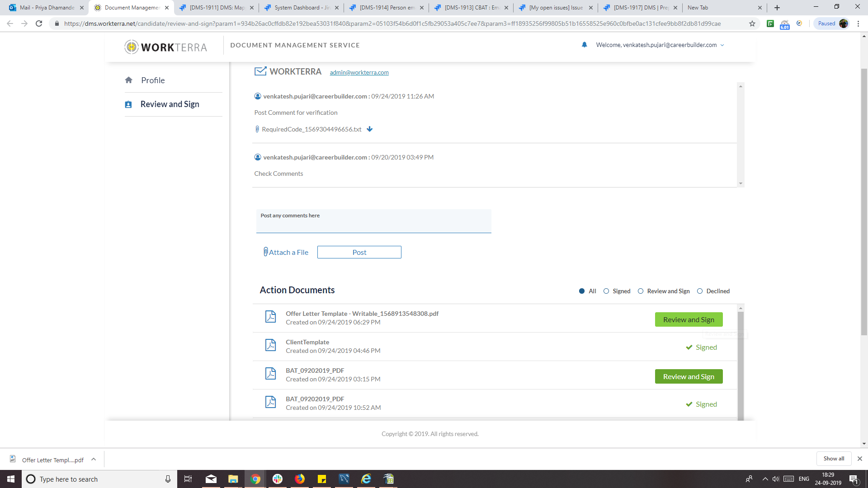Open PDF icon of BAT_09202019_PDF created 10:52 AM
This screenshot has width=868, height=488.
coord(270,402)
